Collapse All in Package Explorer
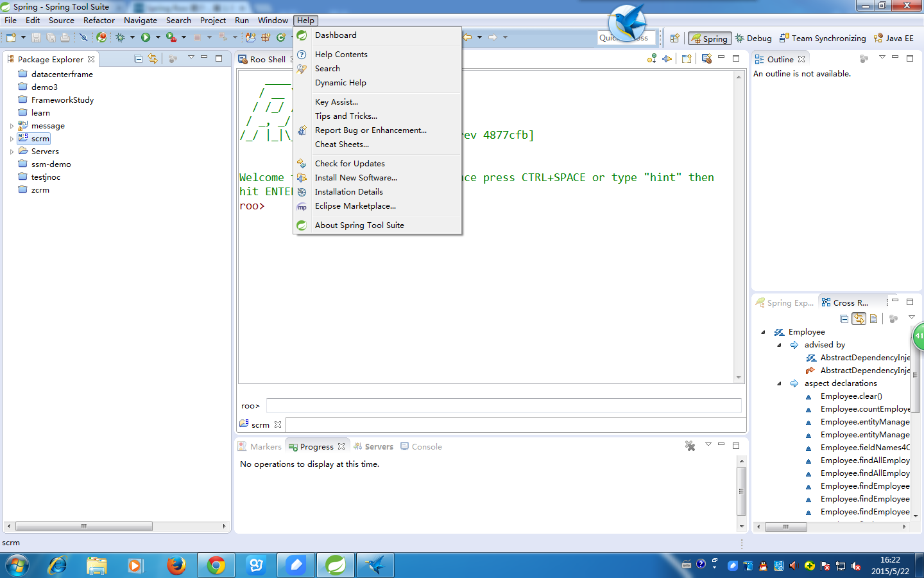This screenshot has height=578, width=924. click(138, 58)
